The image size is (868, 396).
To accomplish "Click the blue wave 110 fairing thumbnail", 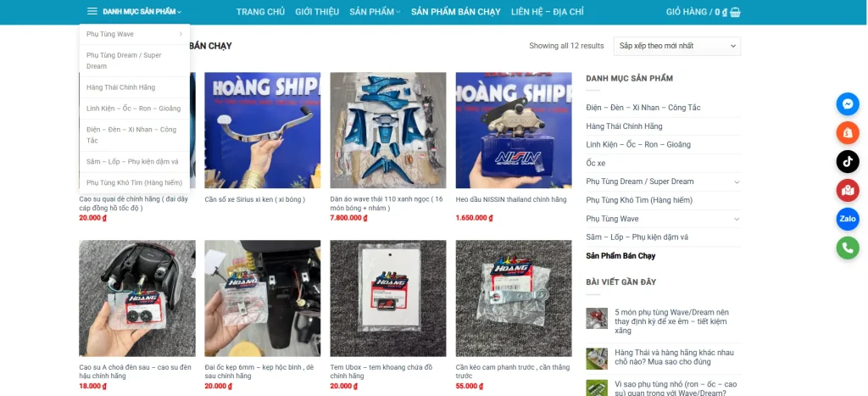I will (388, 130).
